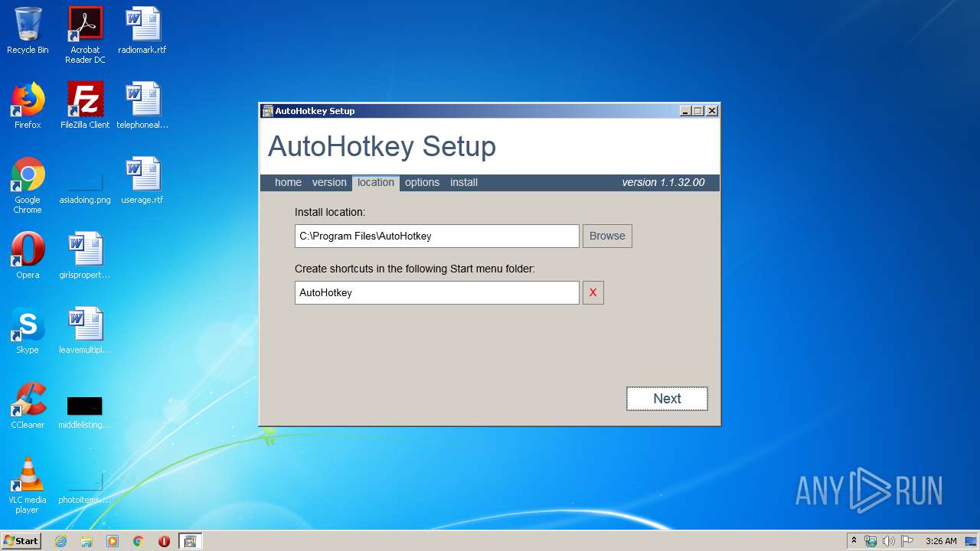
Task: Open Opera from the taskbar
Action: click(x=164, y=541)
